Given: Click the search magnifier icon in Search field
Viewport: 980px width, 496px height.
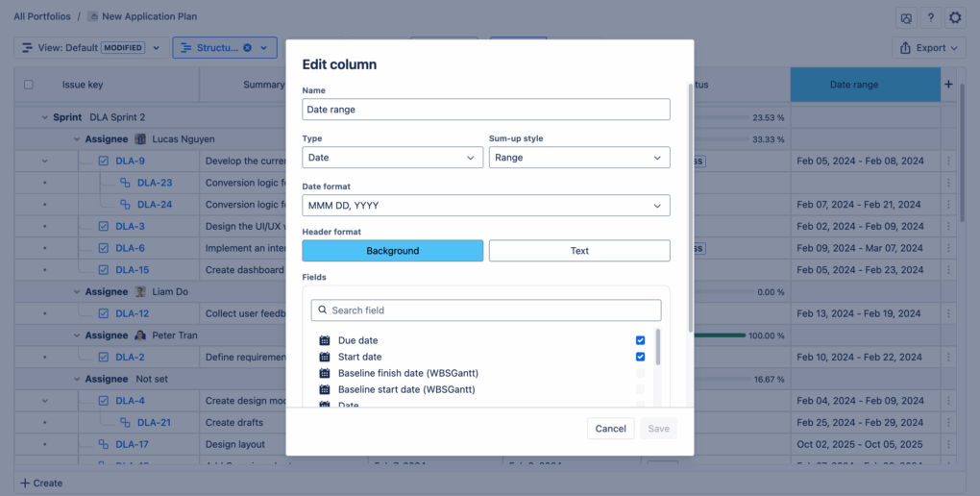Looking at the screenshot, I should tap(323, 310).
